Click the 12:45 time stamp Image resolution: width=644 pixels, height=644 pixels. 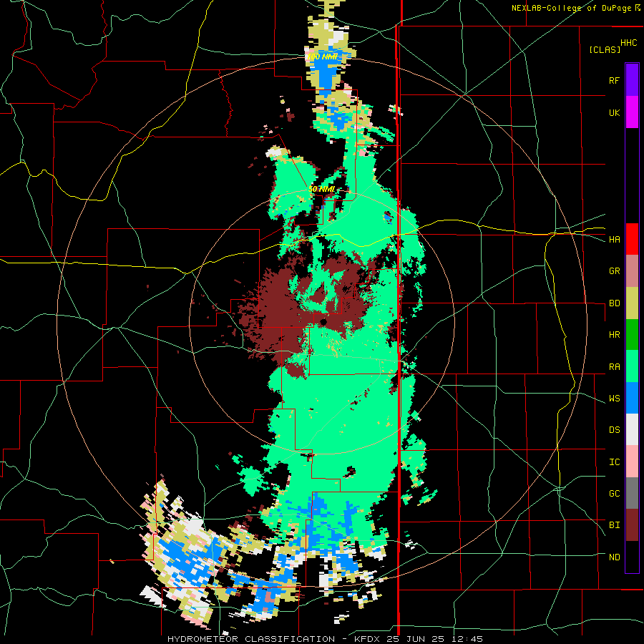click(x=469, y=639)
